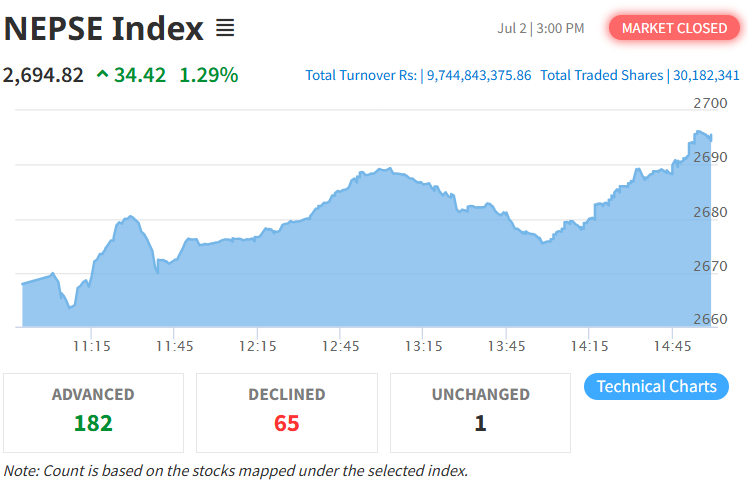Select the UNCHANGED 1 box
The height and width of the screenshot is (503, 748).
(480, 413)
